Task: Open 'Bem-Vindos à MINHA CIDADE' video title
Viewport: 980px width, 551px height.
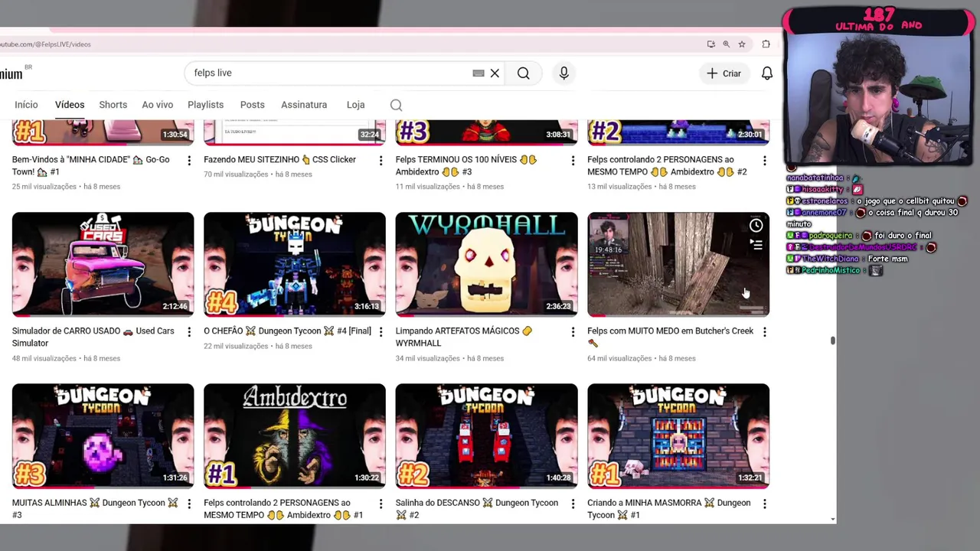Action: tap(90, 165)
